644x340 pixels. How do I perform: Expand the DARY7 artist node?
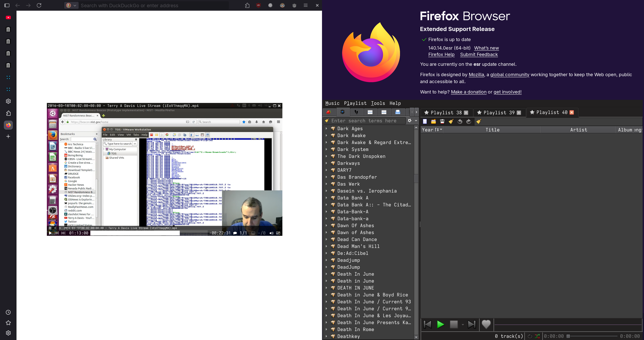(x=326, y=170)
